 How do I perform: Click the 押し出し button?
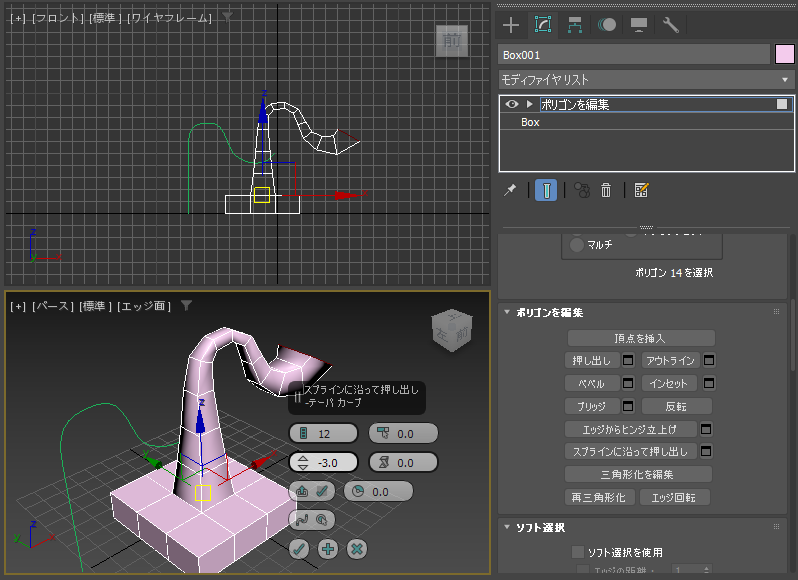point(592,361)
